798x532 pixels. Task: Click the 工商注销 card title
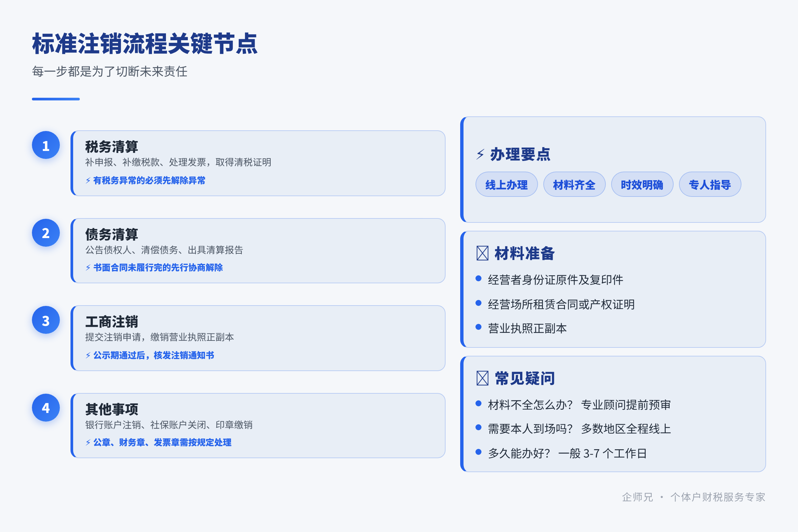112,322
